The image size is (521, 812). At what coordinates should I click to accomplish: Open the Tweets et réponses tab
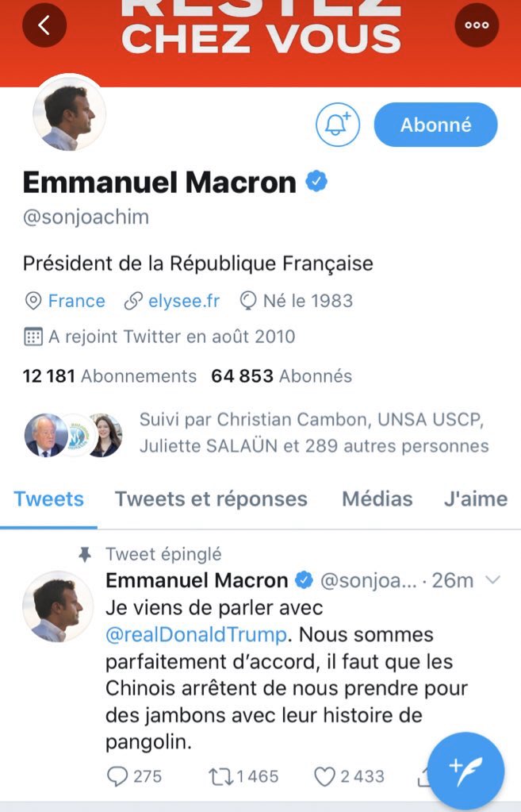pyautogui.click(x=211, y=499)
